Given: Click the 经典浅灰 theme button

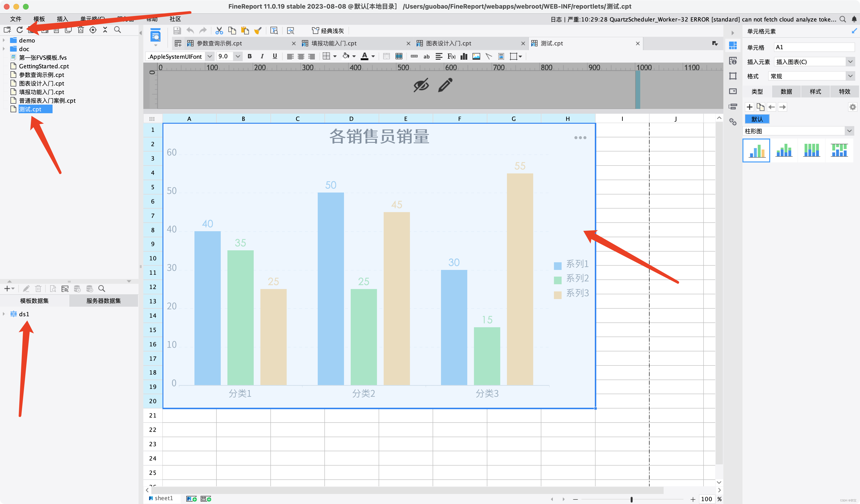Looking at the screenshot, I should 328,31.
